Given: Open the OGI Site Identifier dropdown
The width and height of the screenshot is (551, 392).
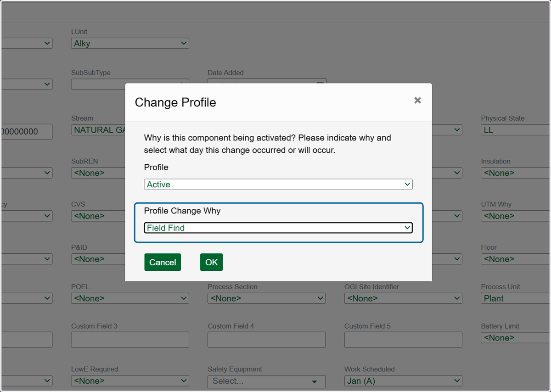Looking at the screenshot, I should pyautogui.click(x=403, y=298).
